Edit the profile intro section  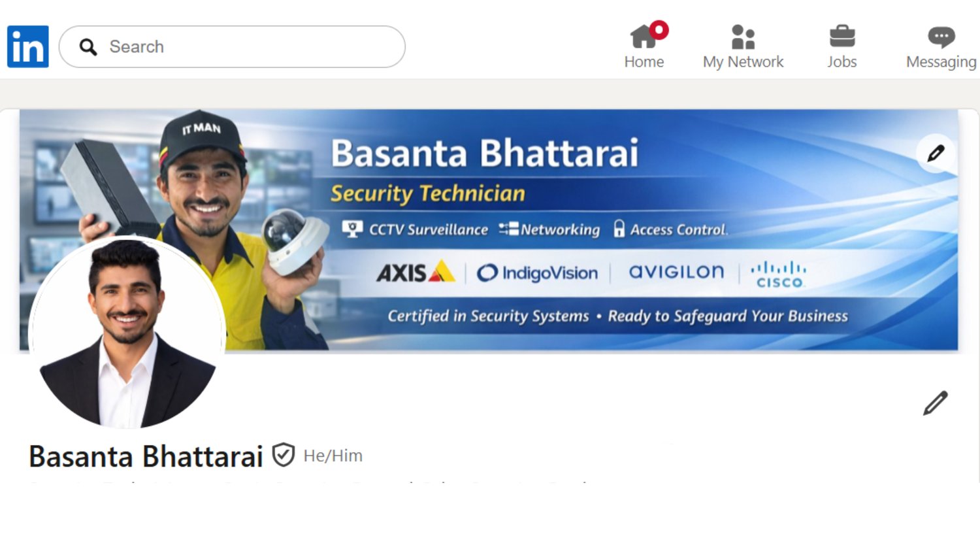(x=936, y=403)
